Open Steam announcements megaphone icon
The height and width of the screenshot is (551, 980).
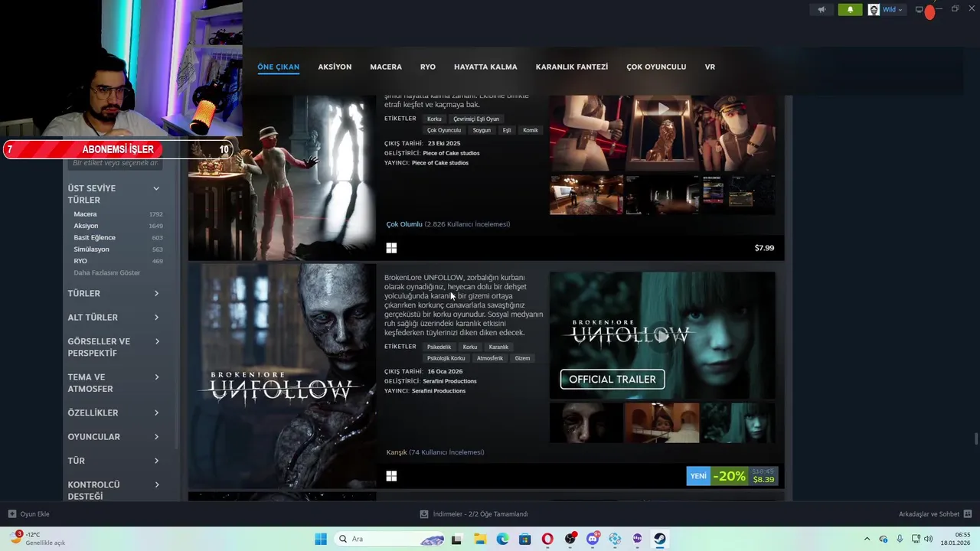pos(822,10)
